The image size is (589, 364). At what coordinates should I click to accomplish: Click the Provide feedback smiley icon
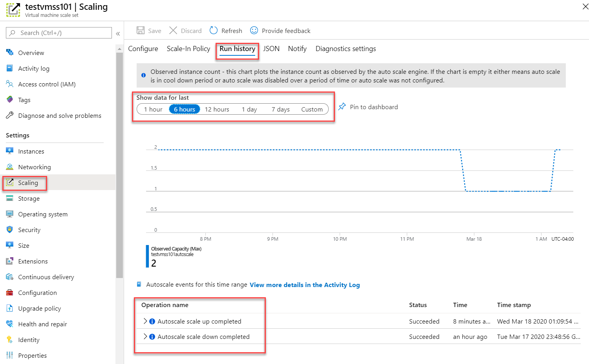pyautogui.click(x=254, y=30)
